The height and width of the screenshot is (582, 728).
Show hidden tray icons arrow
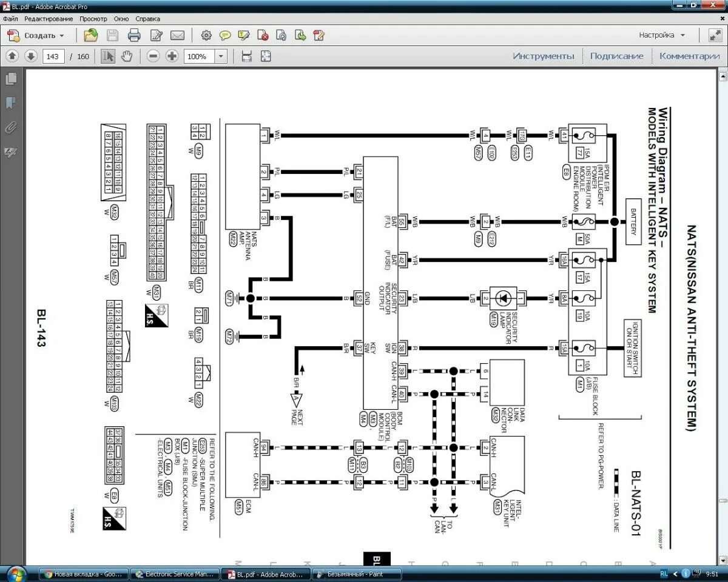point(675,574)
